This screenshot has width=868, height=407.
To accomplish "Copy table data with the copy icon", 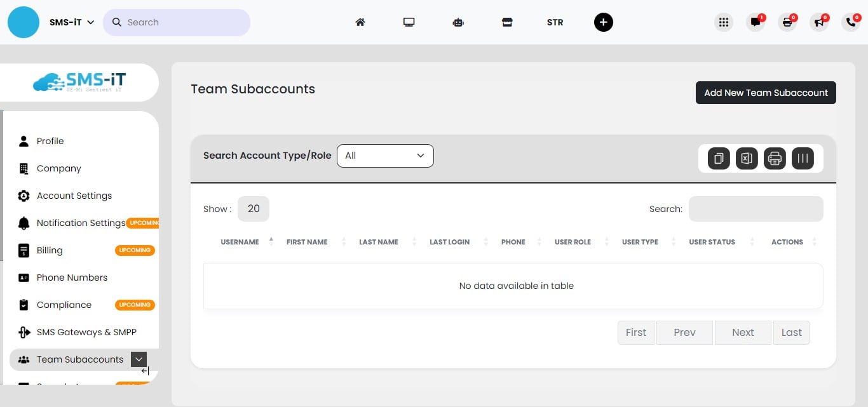I will 719,159.
